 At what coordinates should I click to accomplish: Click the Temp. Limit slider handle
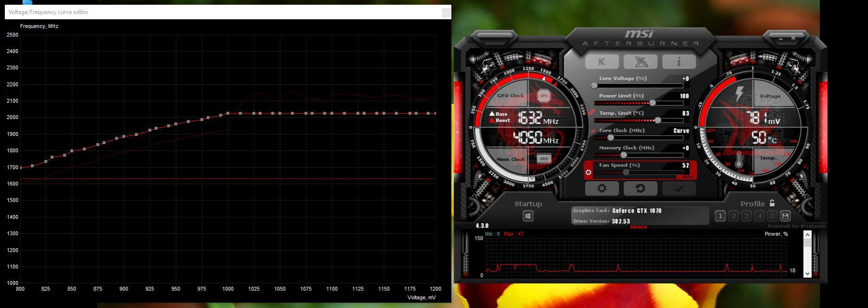point(658,120)
